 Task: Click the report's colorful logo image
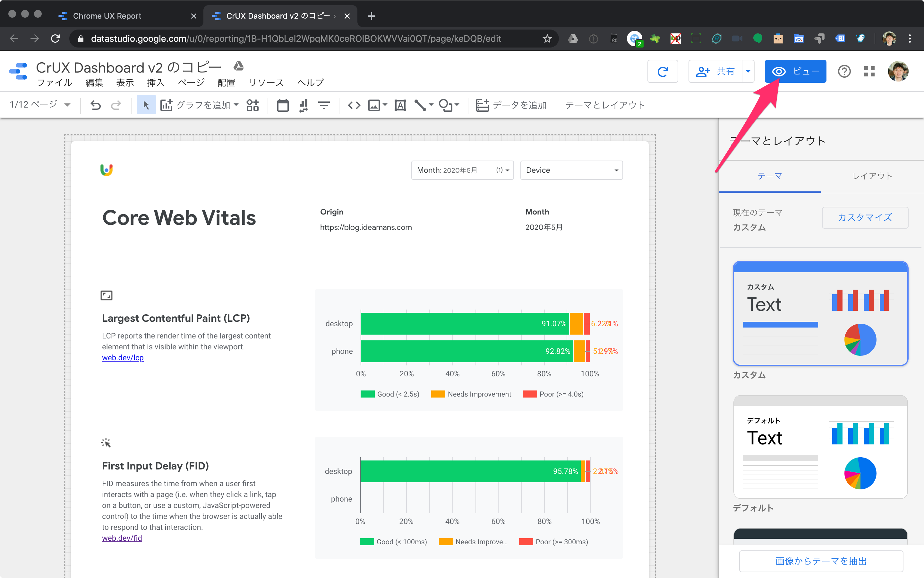click(x=107, y=170)
